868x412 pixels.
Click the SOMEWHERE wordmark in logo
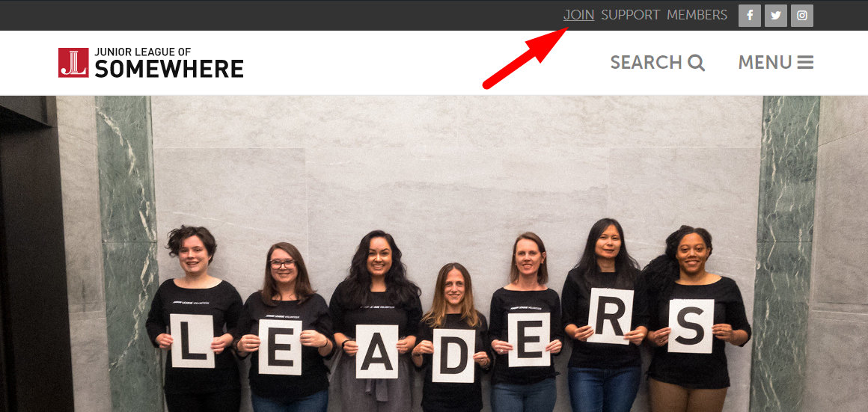click(169, 69)
